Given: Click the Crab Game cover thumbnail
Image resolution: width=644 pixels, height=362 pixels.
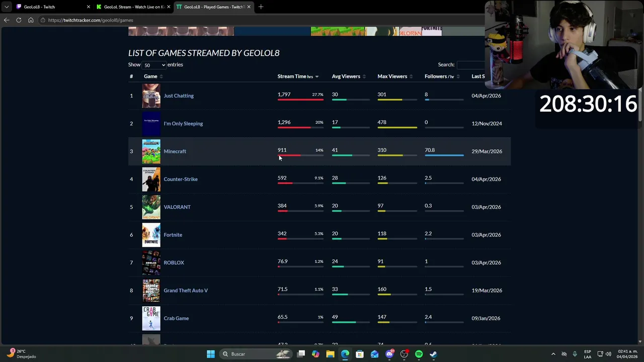Looking at the screenshot, I should click(151, 318).
